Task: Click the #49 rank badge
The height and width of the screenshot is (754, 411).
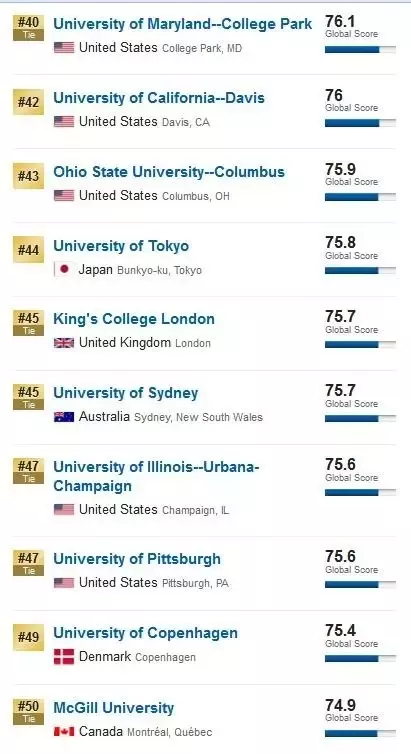Action: (x=28, y=638)
